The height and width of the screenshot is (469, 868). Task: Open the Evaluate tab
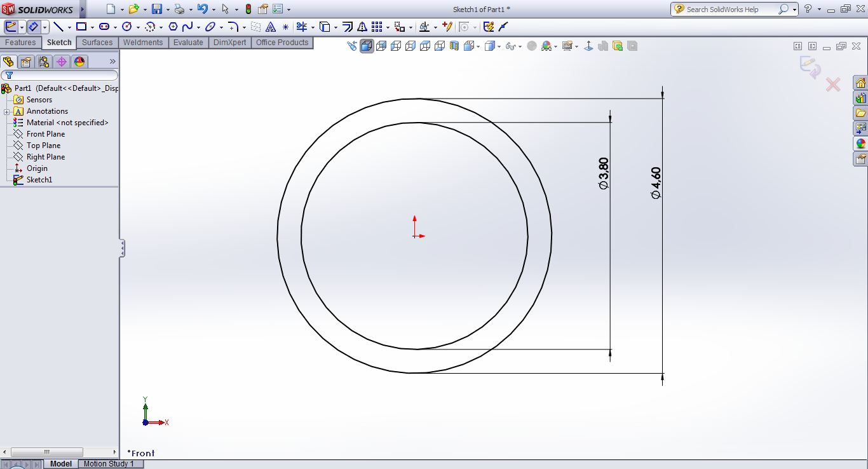tap(188, 43)
